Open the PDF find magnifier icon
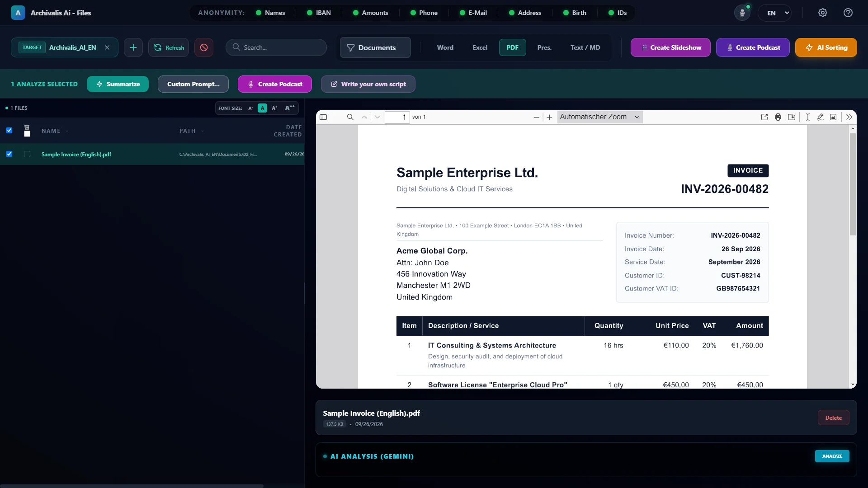 [350, 117]
